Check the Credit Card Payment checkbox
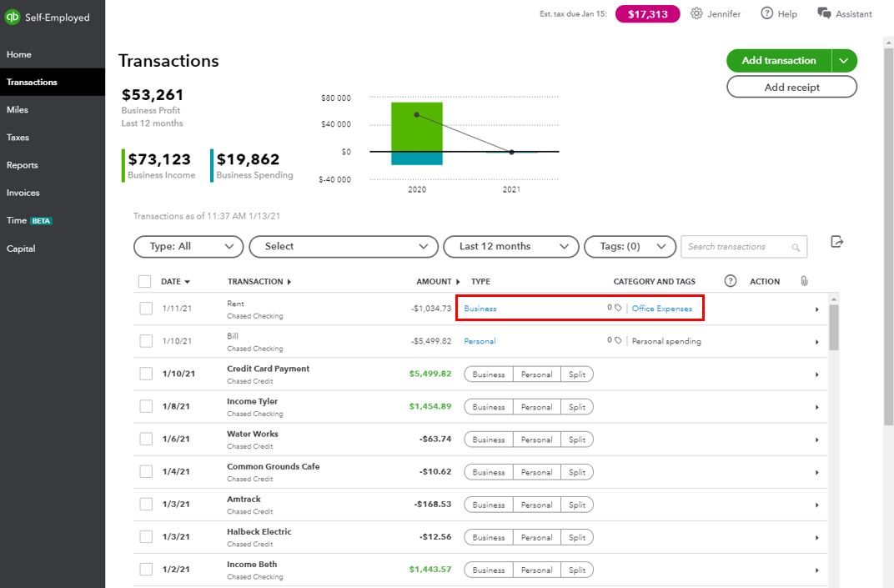 (x=146, y=374)
